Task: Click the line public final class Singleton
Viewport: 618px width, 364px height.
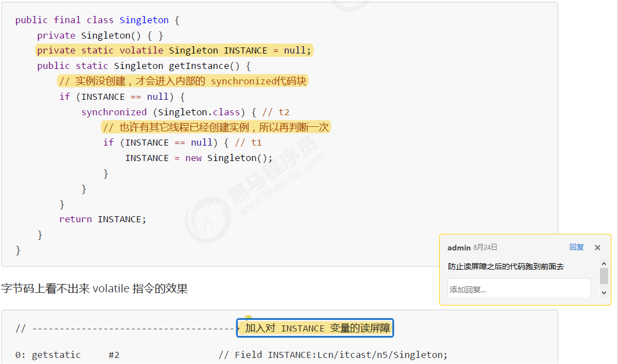Action: (x=97, y=20)
